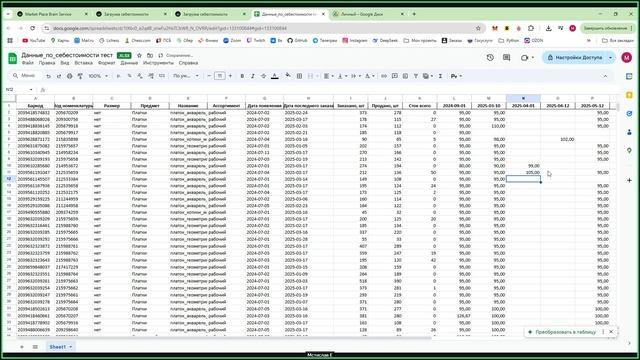
Task: Undo the last action in Sheets toolbar
Action: (48, 76)
